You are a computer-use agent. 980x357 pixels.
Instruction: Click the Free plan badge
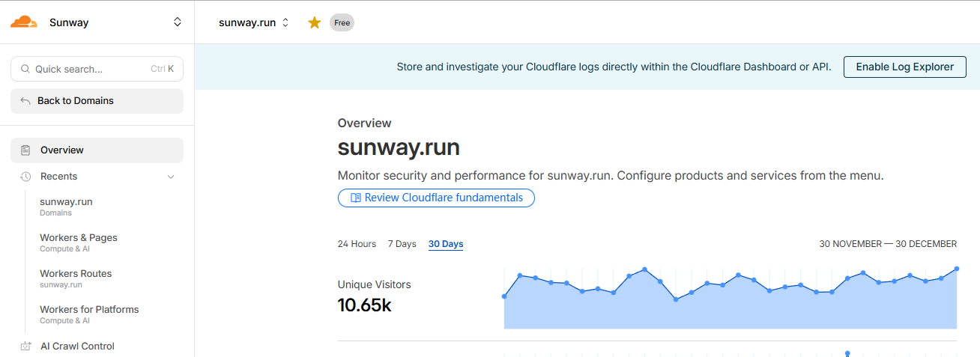(342, 22)
